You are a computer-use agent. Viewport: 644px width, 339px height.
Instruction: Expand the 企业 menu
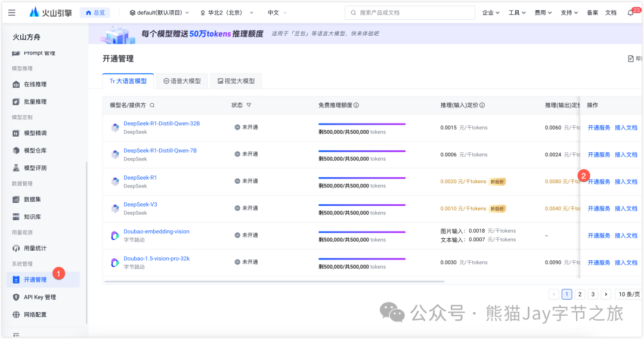pos(491,13)
